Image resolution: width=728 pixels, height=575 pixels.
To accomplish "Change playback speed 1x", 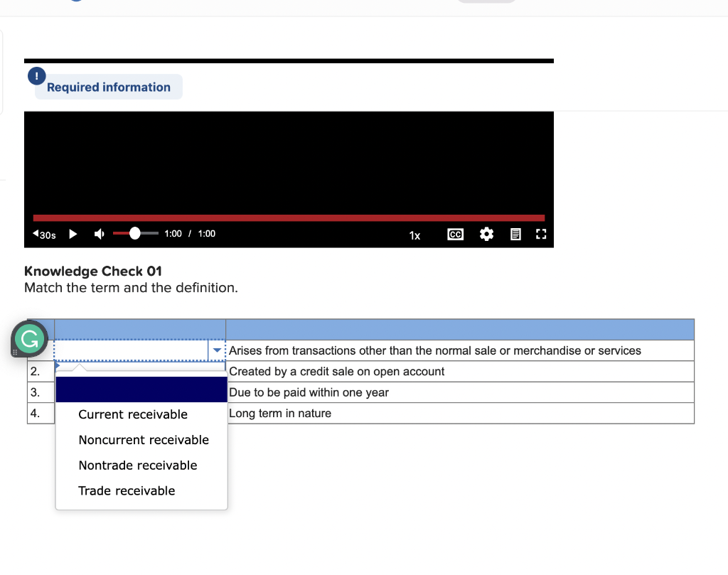I will [x=414, y=235].
